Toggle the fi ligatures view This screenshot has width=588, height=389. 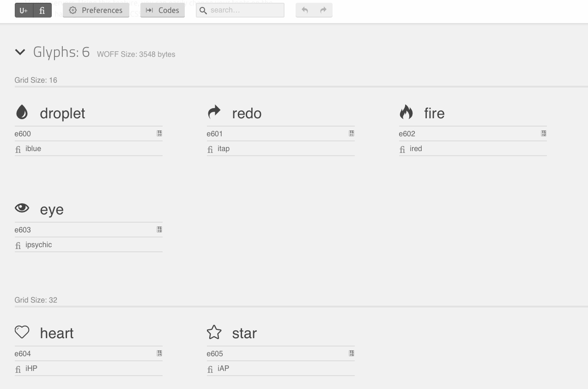coord(42,10)
